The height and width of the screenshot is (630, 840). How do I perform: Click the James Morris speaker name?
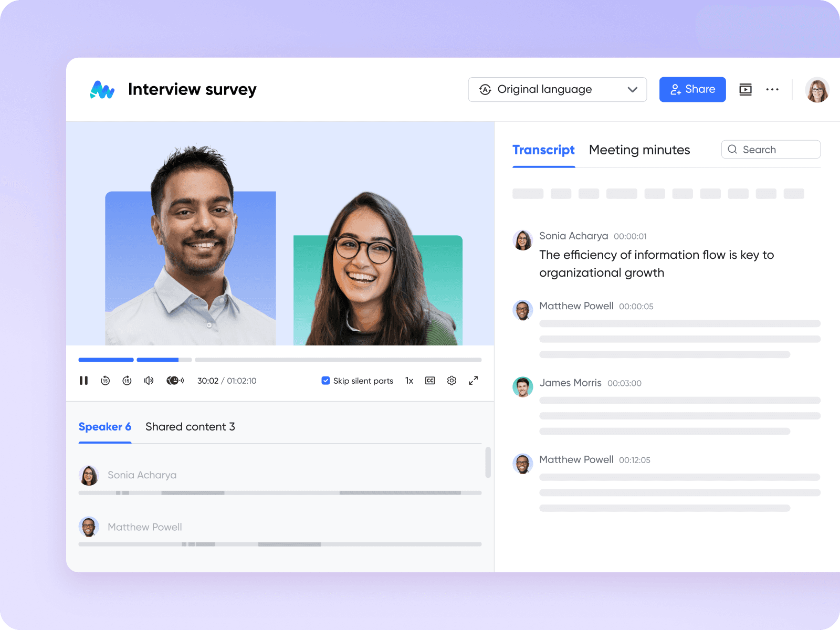[x=570, y=383]
